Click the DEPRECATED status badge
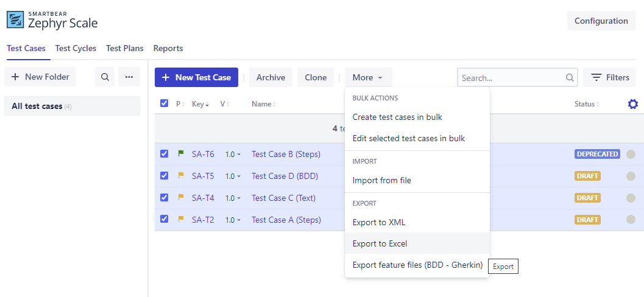 (597, 154)
